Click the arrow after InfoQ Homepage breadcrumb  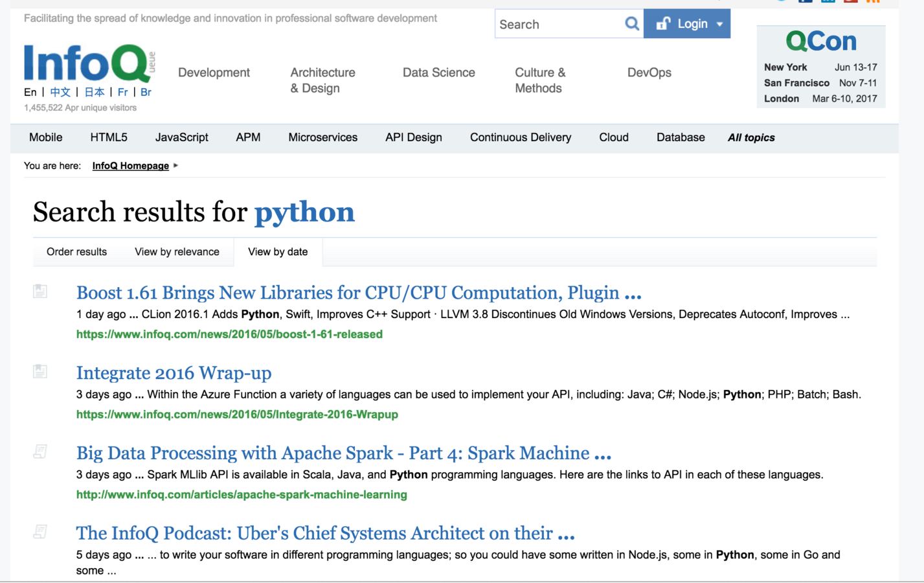click(175, 166)
